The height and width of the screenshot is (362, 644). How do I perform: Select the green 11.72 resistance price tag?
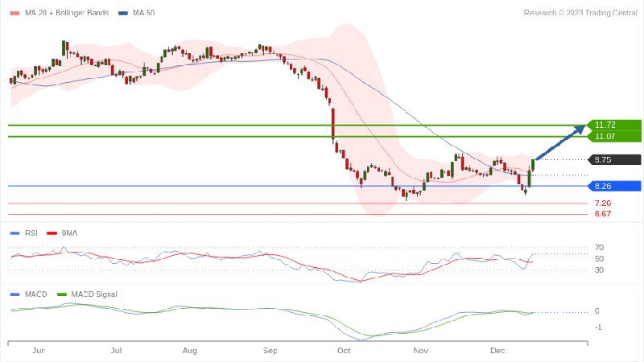(x=616, y=125)
